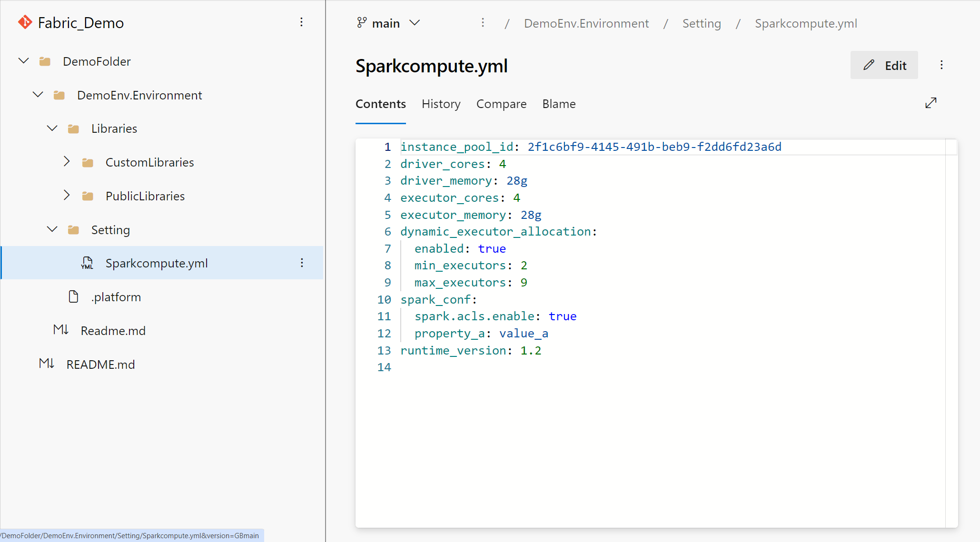Viewport: 980px width, 542px height.
Task: Click the expand to fullscreen icon in file viewer
Action: pyautogui.click(x=931, y=103)
